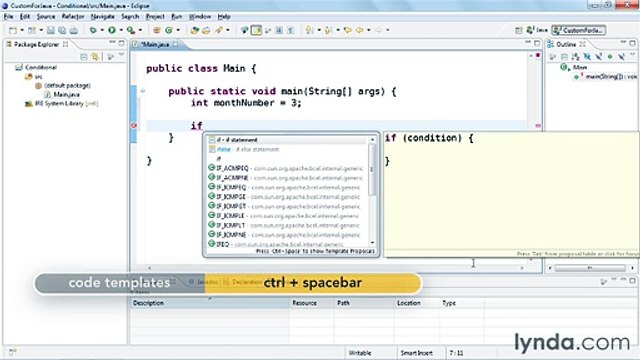Open the Navigate menu
The image size is (640, 360).
[102, 17]
